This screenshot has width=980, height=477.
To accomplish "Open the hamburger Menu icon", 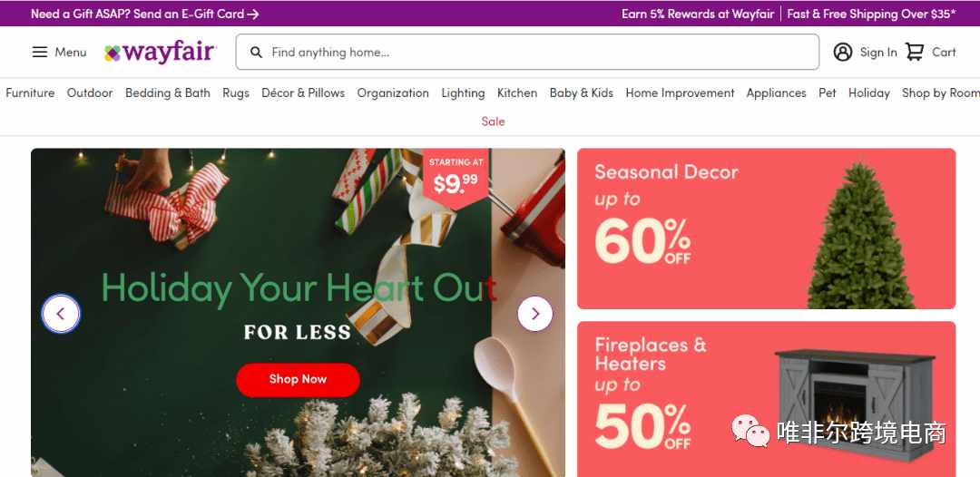I will click(40, 52).
